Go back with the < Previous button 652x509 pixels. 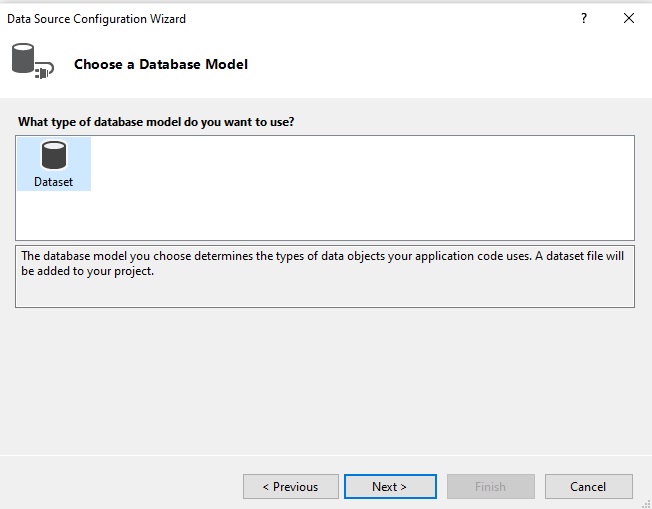(291, 486)
